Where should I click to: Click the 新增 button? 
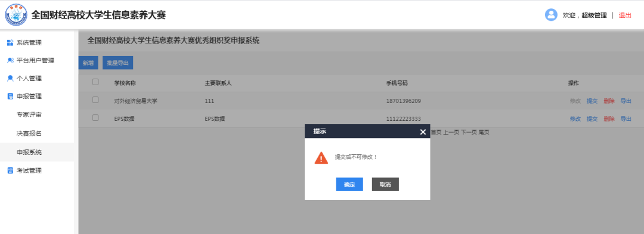point(88,63)
